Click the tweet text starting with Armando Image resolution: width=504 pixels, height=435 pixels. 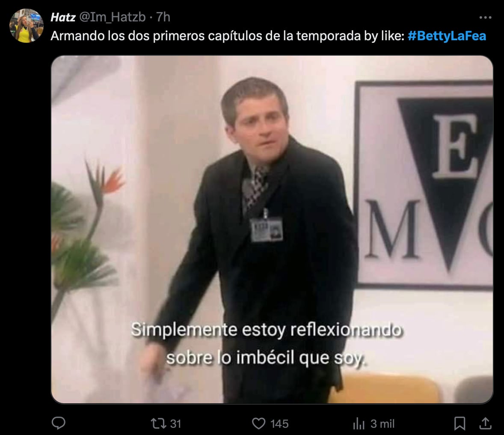tap(227, 36)
